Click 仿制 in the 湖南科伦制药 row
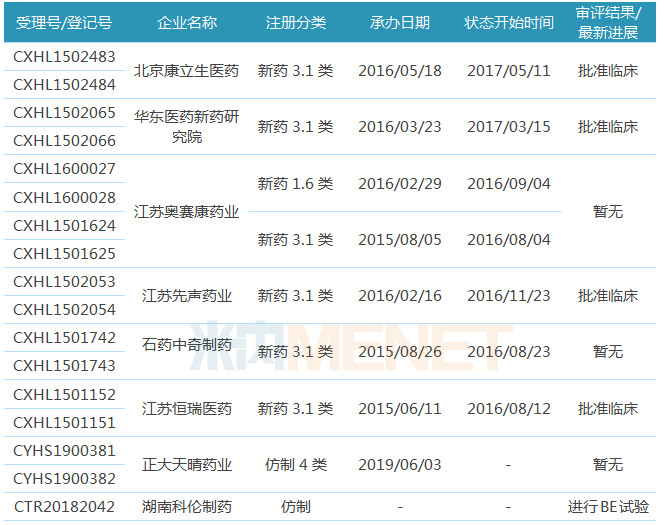Viewport: 666px width, 525px height. pyautogui.click(x=296, y=507)
